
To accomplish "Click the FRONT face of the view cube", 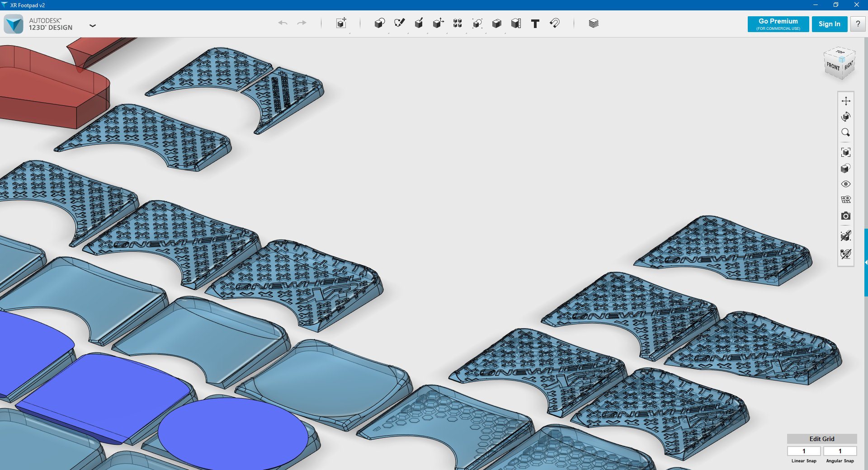I will [x=833, y=66].
